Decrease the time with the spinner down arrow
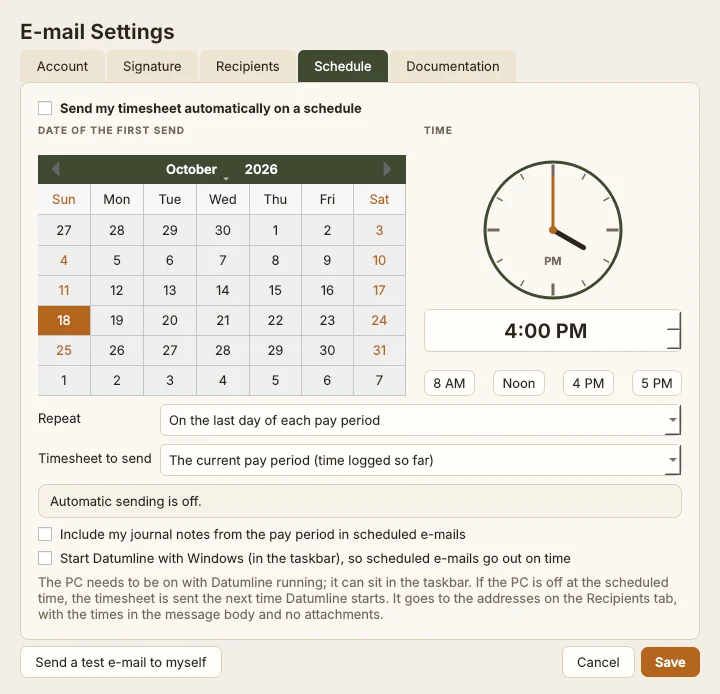Screen dimensions: 720x694 point(674,339)
